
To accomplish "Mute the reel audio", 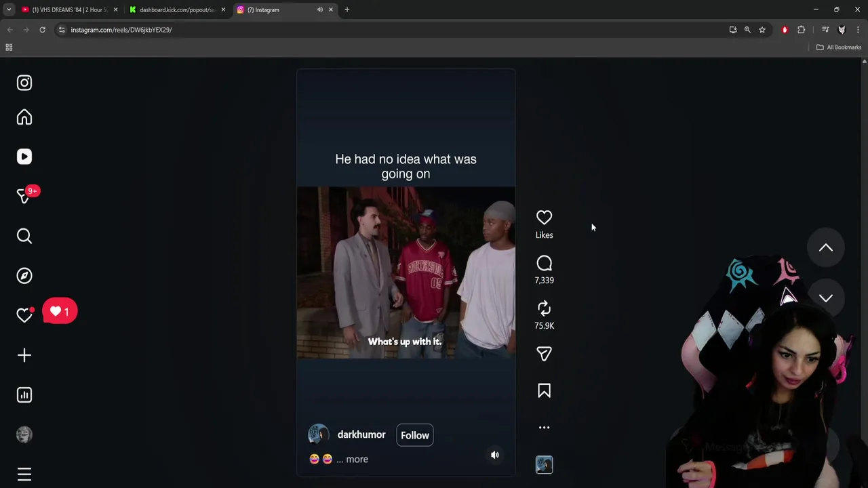I will [495, 455].
